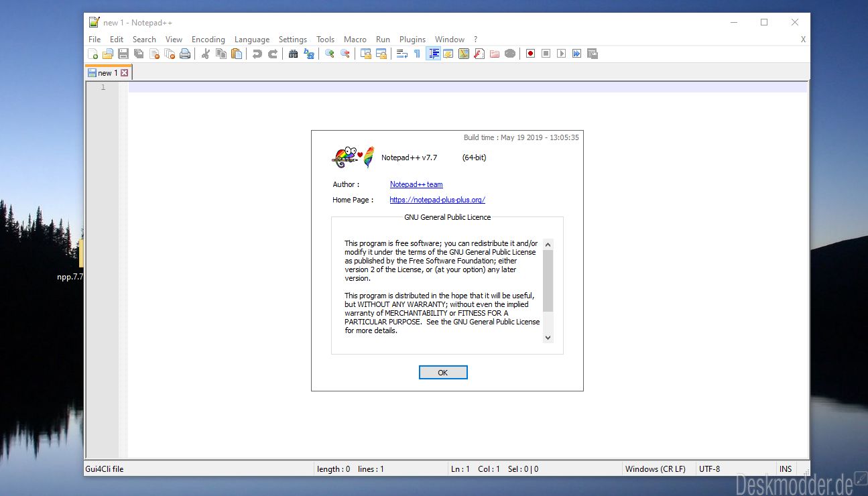Screen dimensions: 868x496
Task: Open the Replace toolbar icon
Action: [309, 54]
